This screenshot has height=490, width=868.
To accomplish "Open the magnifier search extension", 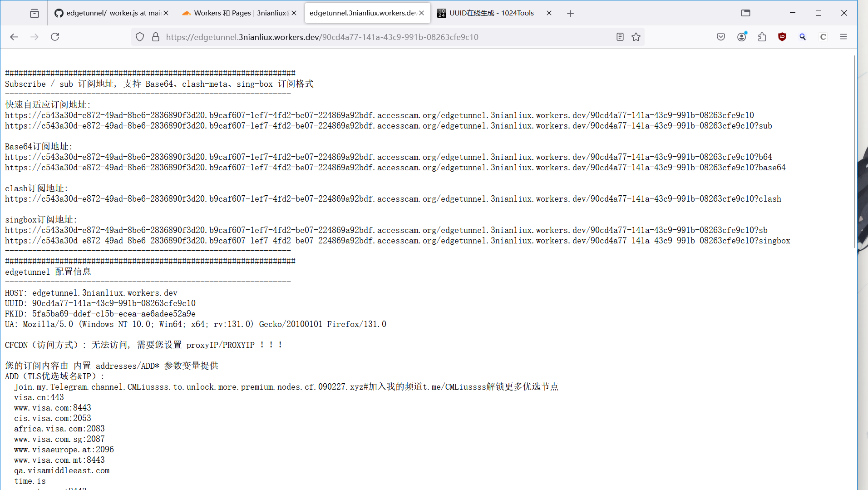I will click(x=803, y=37).
